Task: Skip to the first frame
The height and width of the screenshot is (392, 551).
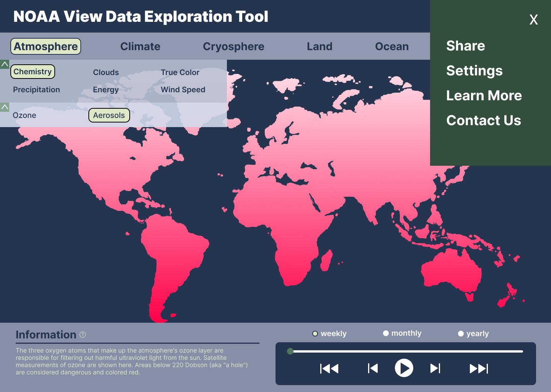Action: pyautogui.click(x=329, y=368)
